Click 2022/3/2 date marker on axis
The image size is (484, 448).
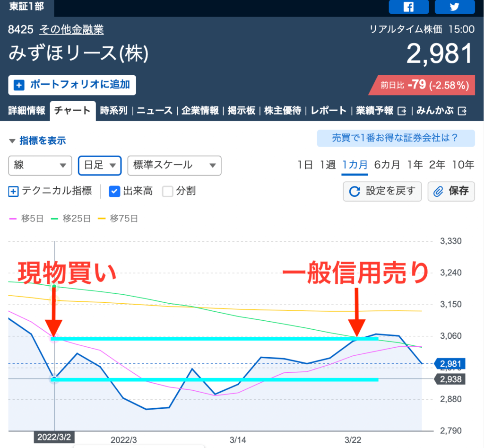pyautogui.click(x=54, y=437)
